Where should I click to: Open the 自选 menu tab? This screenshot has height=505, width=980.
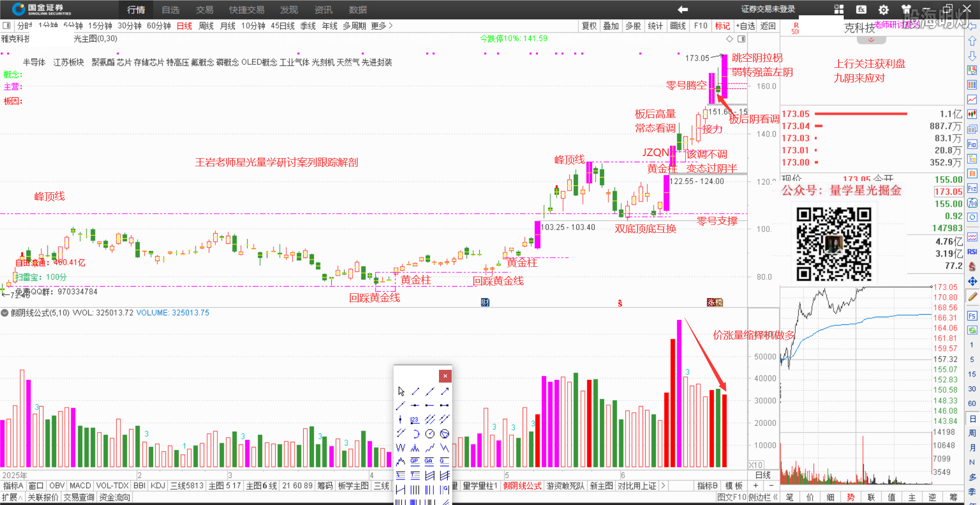point(170,10)
